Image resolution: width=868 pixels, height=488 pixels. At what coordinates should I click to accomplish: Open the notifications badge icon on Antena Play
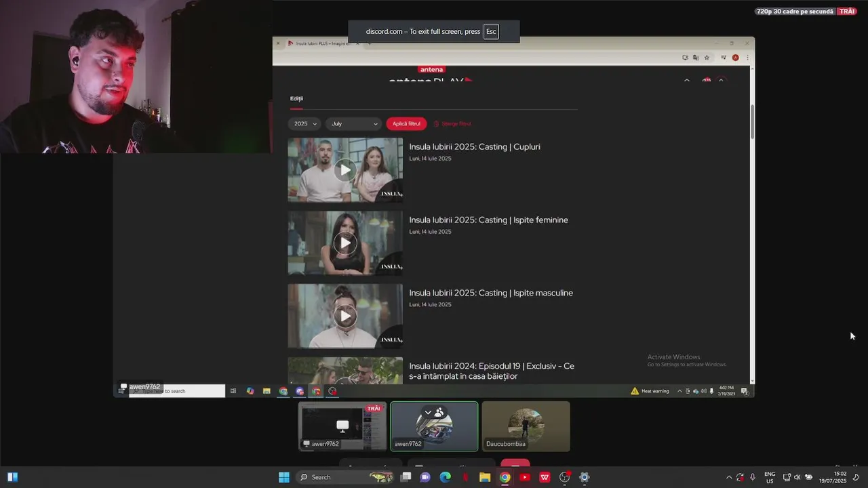(706, 81)
